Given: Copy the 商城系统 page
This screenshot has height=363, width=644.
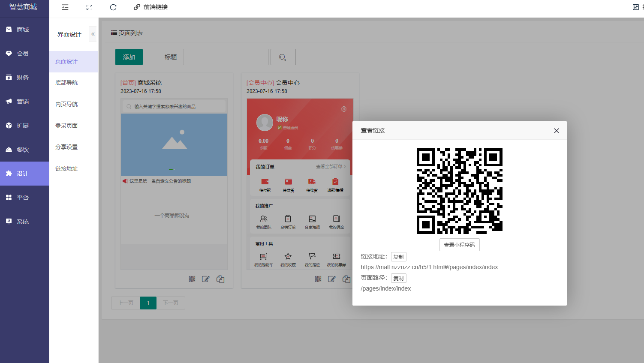Looking at the screenshot, I should tap(220, 279).
